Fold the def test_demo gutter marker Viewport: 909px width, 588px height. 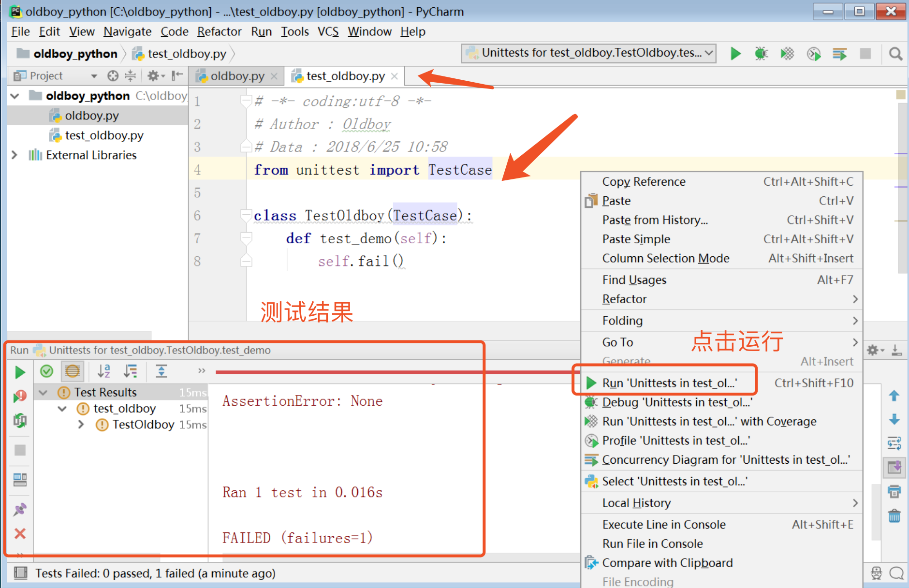[x=246, y=237]
